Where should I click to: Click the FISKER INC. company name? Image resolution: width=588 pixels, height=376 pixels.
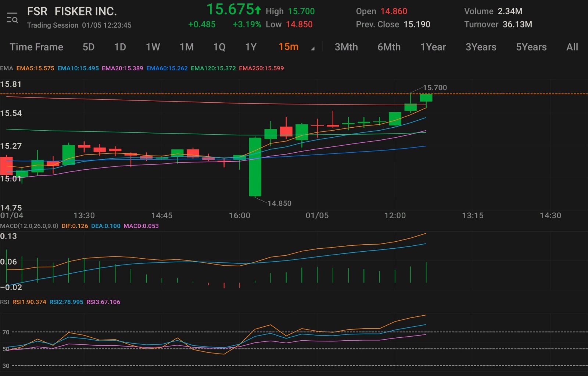point(86,11)
